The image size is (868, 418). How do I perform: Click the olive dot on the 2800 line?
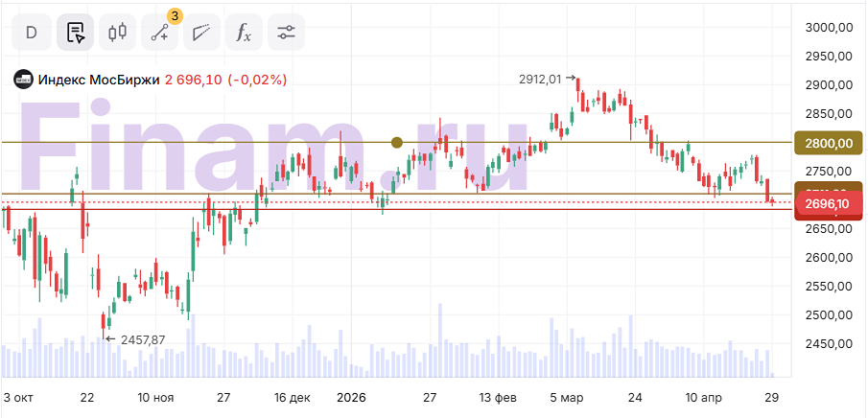[x=397, y=142]
